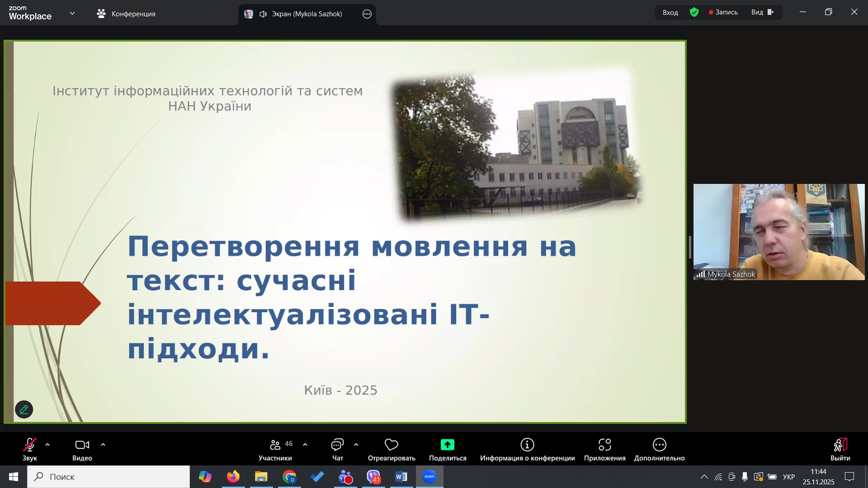This screenshot has height=488, width=868.
Task: Open the More options ellipsis icon
Action: click(x=659, y=445)
